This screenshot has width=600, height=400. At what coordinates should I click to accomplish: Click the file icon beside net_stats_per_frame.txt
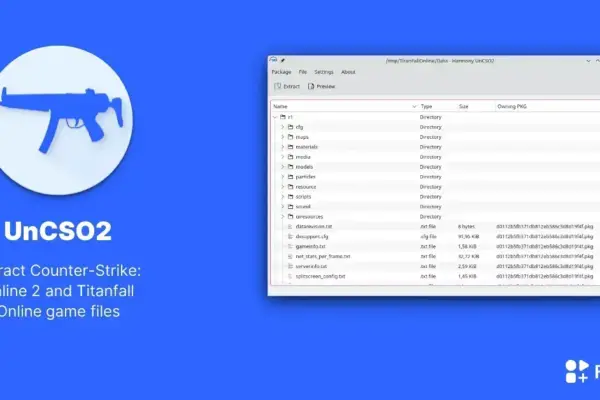pyautogui.click(x=290, y=256)
